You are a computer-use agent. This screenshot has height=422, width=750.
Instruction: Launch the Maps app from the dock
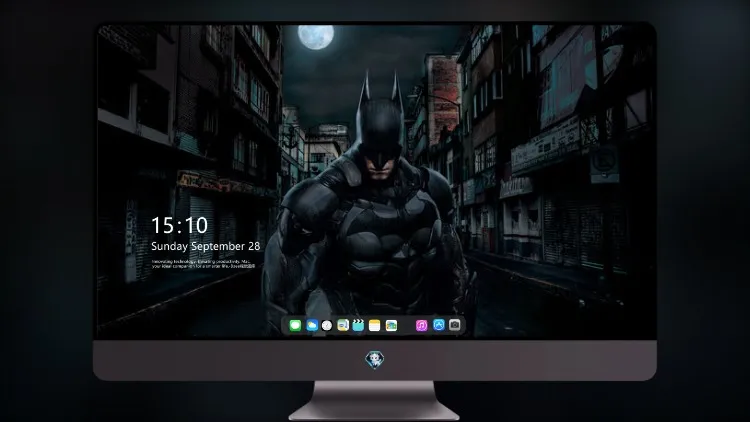(x=343, y=325)
